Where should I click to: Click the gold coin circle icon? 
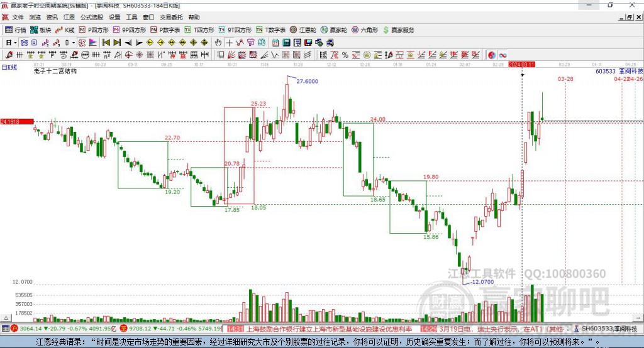pos(367,55)
